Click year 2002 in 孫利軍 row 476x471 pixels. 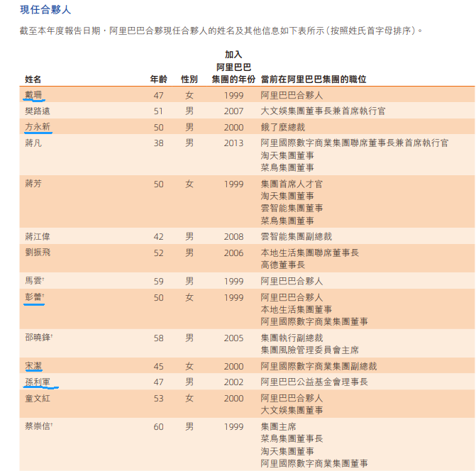pos(234,382)
